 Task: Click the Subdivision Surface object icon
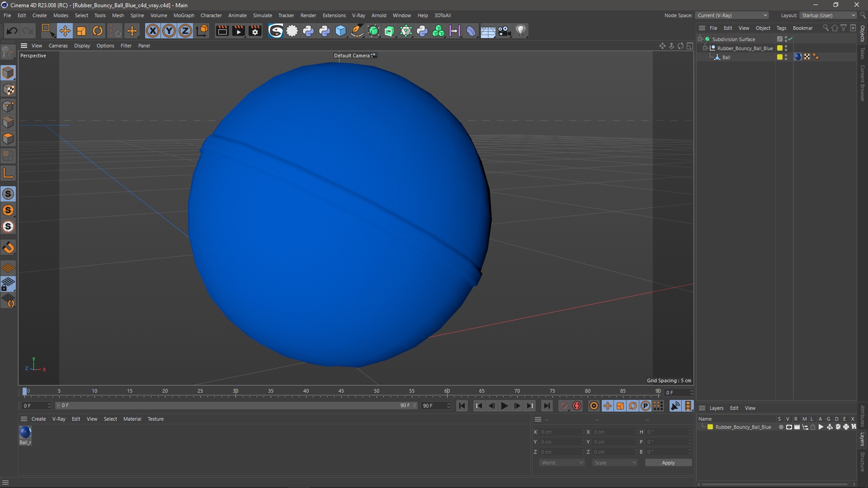coord(708,39)
